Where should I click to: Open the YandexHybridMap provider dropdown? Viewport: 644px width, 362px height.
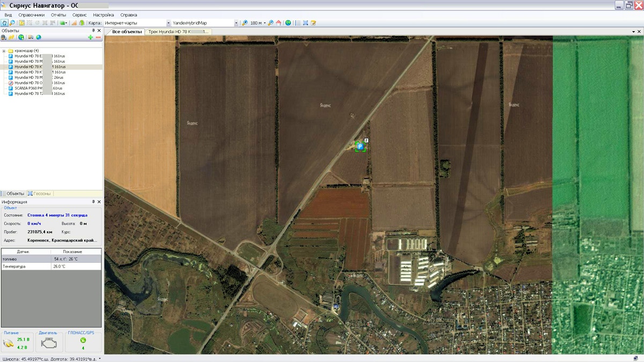click(236, 23)
